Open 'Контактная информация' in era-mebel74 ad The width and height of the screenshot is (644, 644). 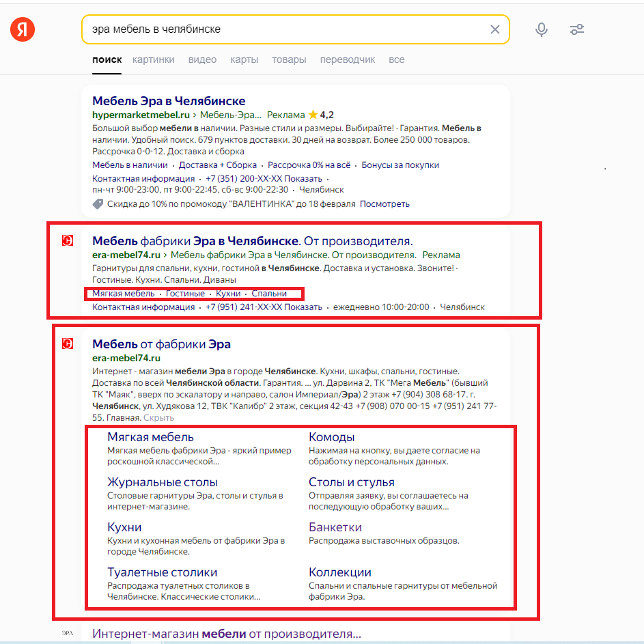click(x=143, y=307)
